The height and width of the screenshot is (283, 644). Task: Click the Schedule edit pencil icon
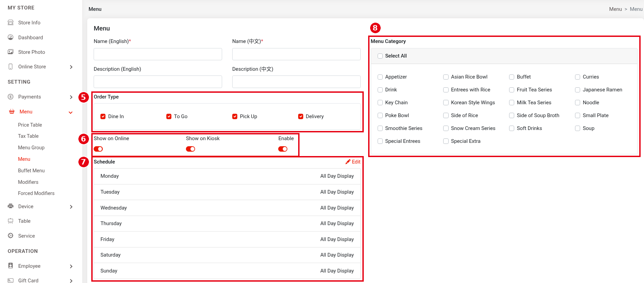pos(348,162)
